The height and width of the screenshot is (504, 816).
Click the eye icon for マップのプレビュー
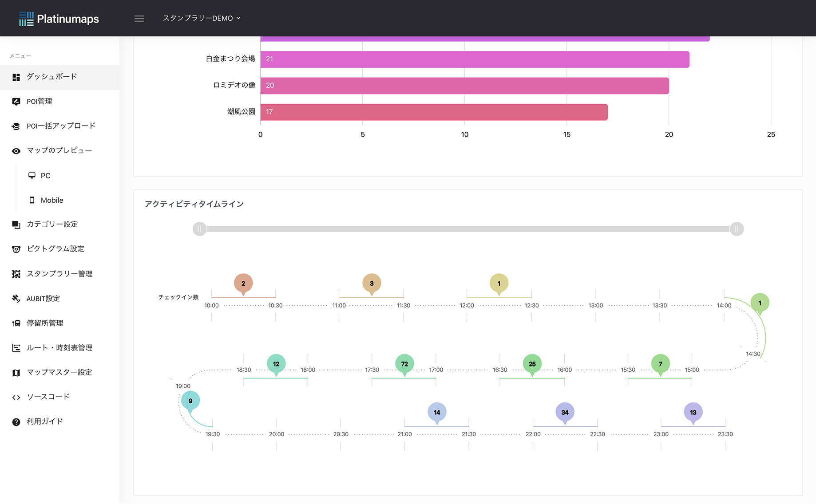point(16,151)
